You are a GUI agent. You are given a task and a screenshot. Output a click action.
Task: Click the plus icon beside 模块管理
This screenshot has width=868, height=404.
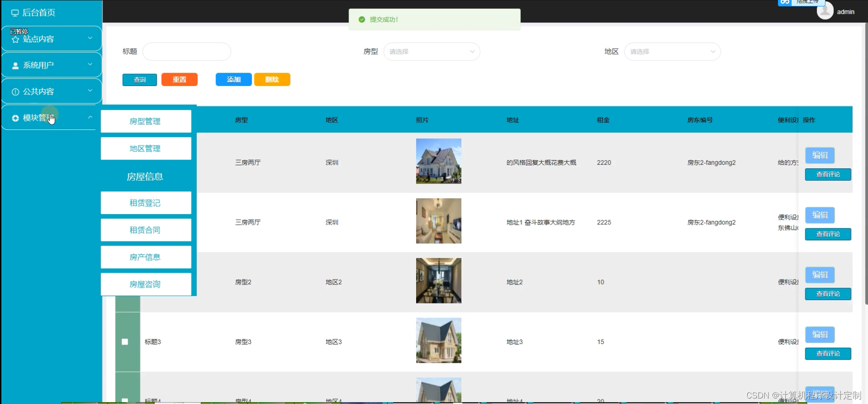coord(16,118)
